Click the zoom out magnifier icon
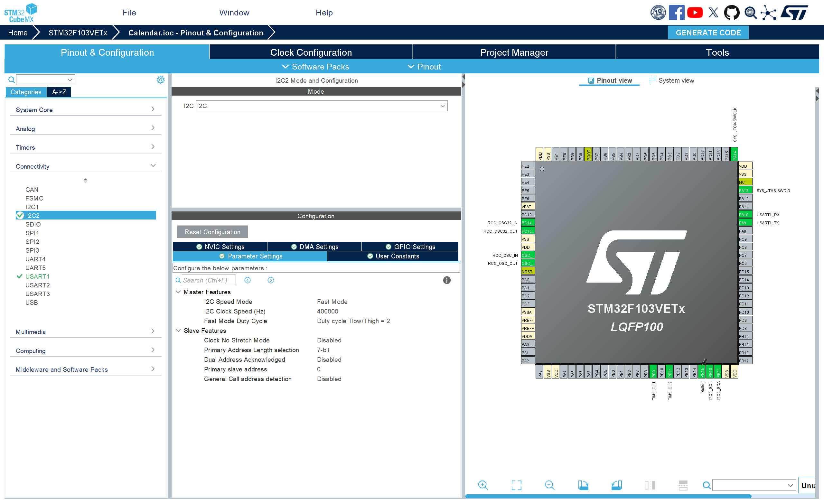 (549, 485)
